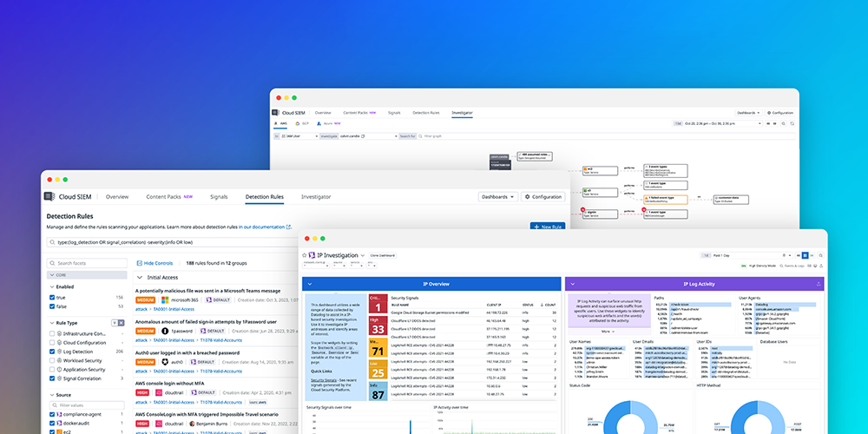868x434 pixels.
Task: Open the Content Packs tab
Action: click(162, 197)
